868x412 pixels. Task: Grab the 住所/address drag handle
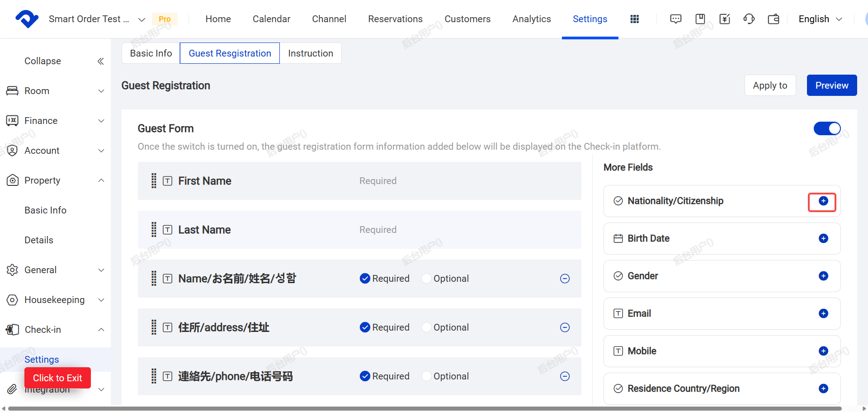tap(154, 327)
